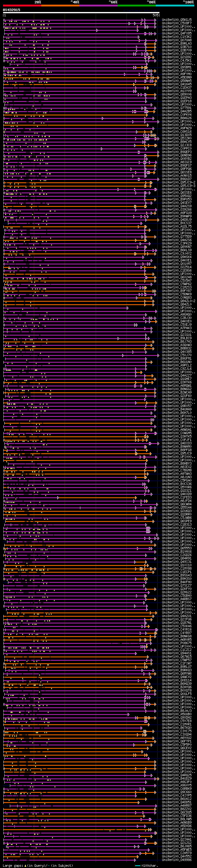
Task: Select the UniRef100_C1MZS3 label
Action: point(177,287)
